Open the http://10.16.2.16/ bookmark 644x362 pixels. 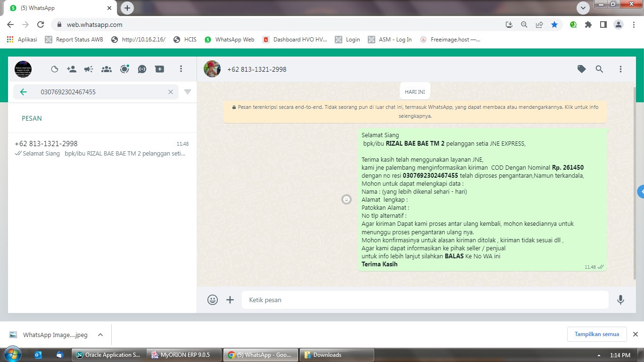(x=138, y=40)
